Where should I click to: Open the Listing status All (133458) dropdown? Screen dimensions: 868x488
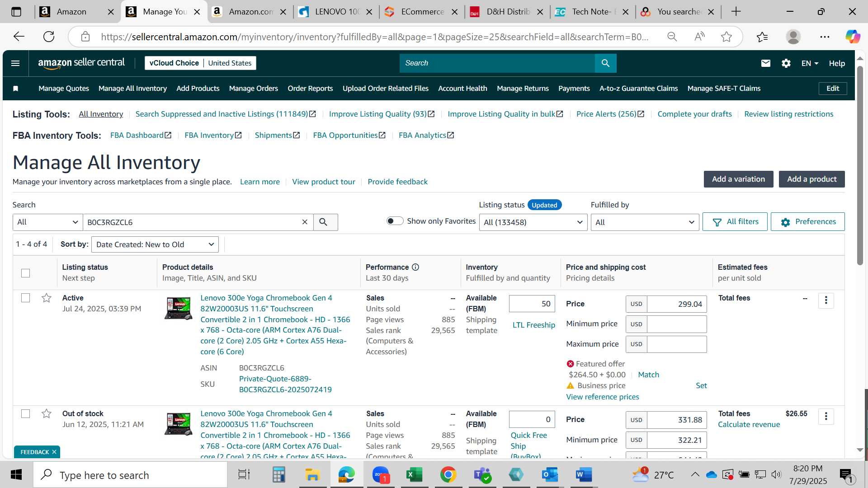click(x=533, y=222)
